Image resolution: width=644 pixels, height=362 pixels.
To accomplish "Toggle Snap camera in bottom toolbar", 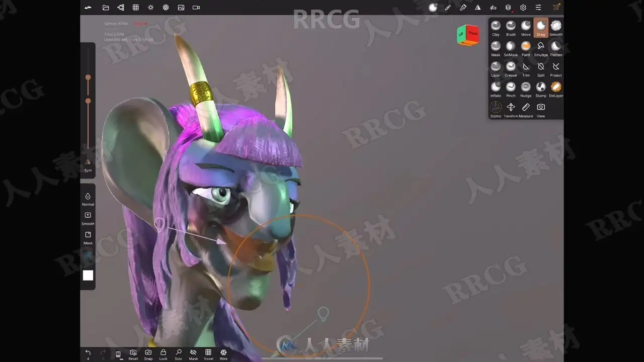I will click(x=148, y=354).
